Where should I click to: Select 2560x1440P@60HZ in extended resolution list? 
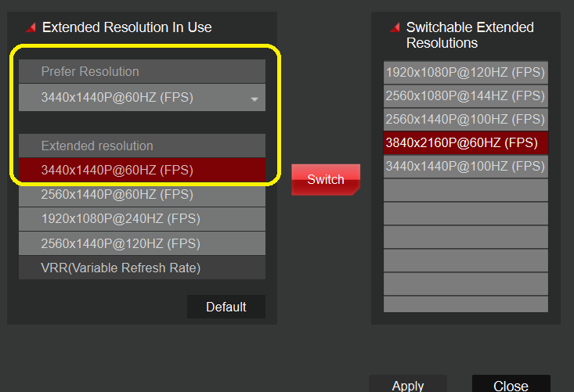(x=141, y=194)
